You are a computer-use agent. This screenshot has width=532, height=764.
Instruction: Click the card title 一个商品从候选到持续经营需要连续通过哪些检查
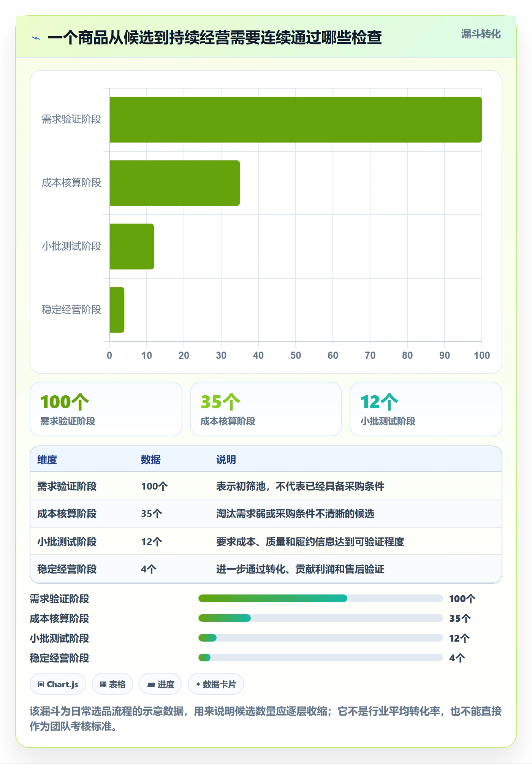click(215, 38)
